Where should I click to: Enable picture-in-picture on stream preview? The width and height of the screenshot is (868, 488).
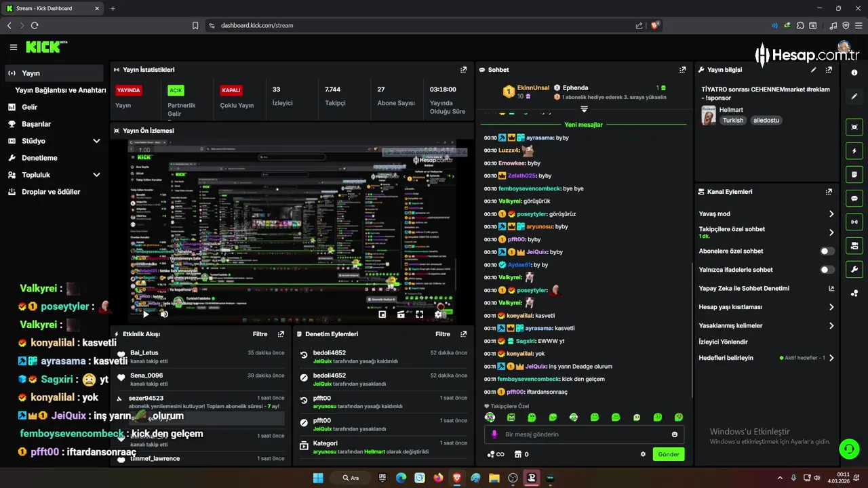[x=382, y=314]
